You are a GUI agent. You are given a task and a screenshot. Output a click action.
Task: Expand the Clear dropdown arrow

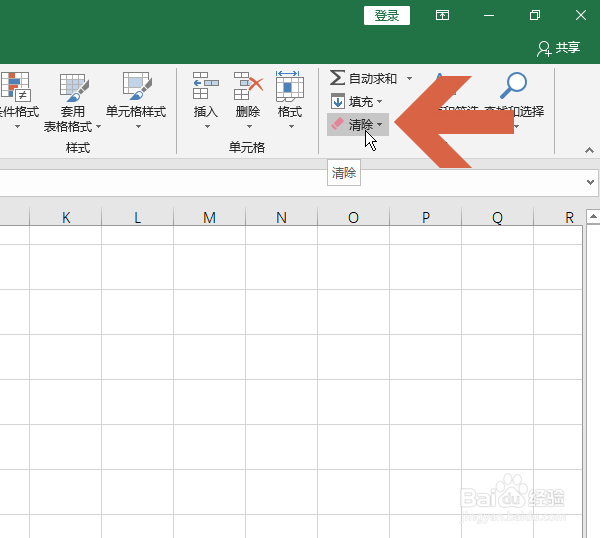tap(380, 124)
